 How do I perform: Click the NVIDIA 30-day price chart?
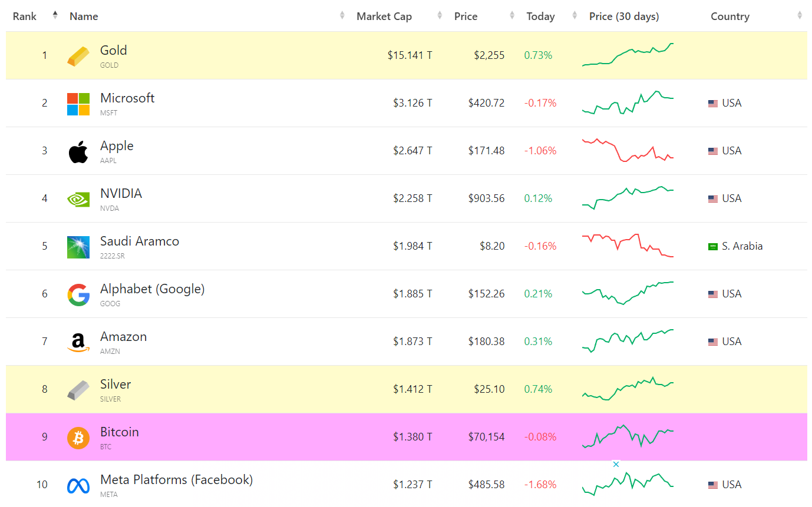tap(628, 198)
